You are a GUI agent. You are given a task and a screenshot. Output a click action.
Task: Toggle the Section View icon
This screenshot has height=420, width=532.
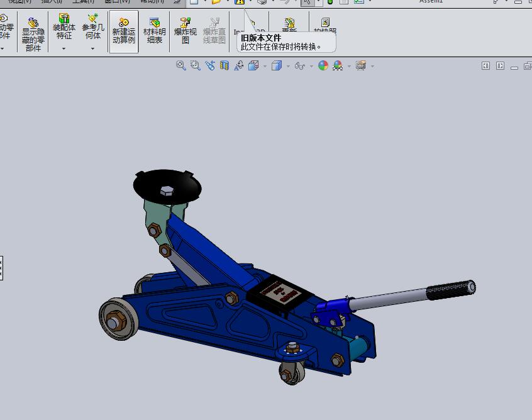point(224,65)
